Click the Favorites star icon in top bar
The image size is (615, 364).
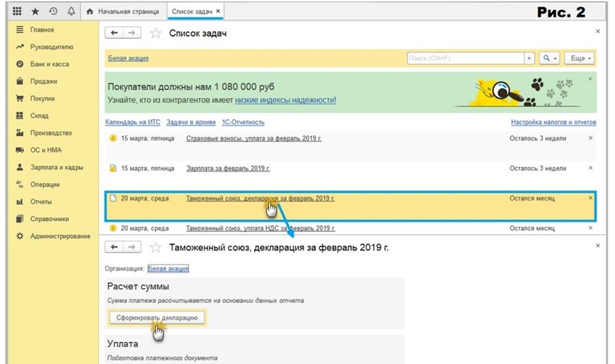tap(35, 12)
